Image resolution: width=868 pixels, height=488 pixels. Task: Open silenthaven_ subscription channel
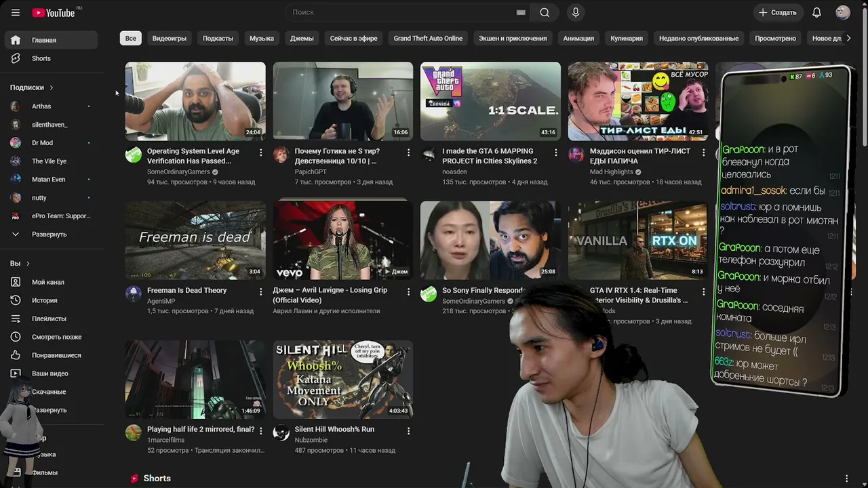tap(51, 125)
